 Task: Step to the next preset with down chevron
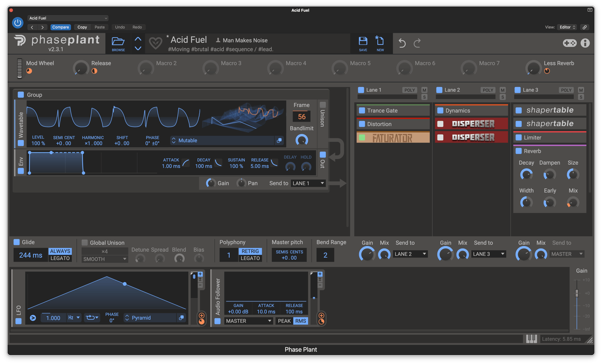coord(138,48)
